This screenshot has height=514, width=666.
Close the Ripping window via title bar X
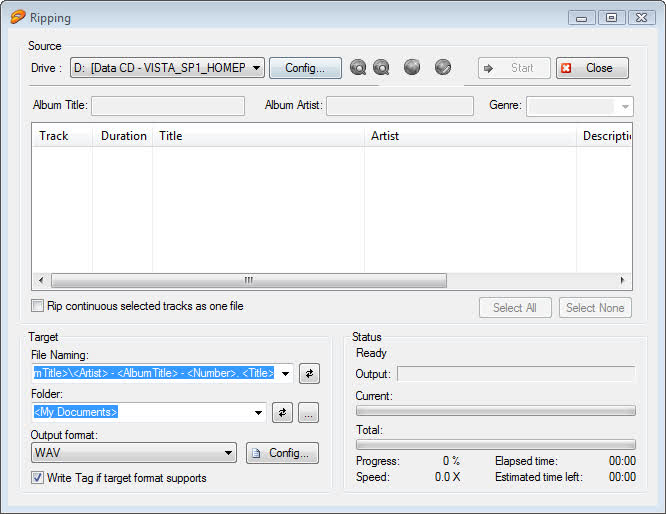(x=642, y=18)
